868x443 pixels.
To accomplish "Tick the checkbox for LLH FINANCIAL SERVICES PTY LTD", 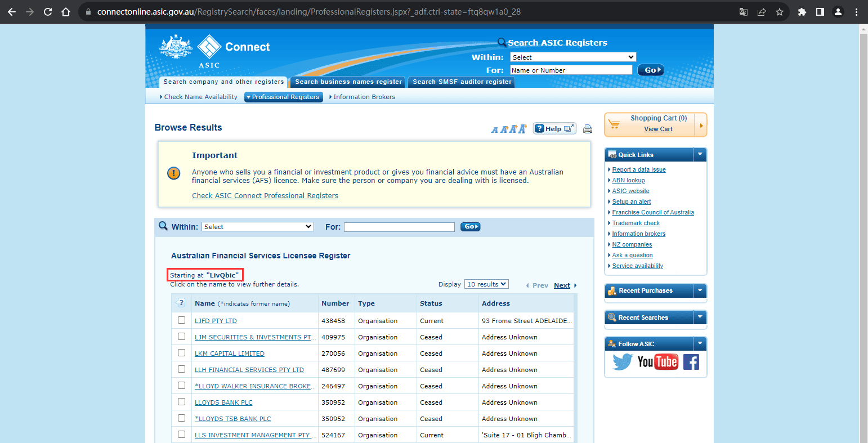I will 181,369.
